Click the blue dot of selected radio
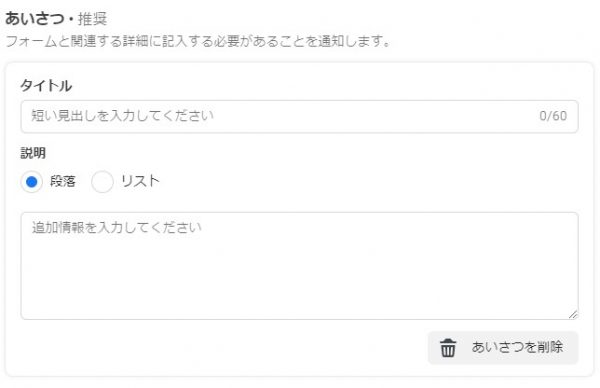 (x=31, y=181)
